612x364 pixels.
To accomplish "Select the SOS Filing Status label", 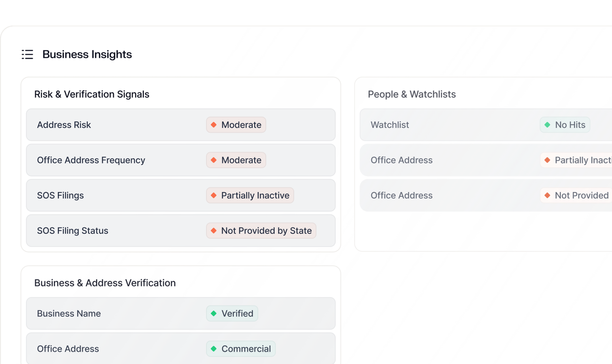I will pos(73,231).
